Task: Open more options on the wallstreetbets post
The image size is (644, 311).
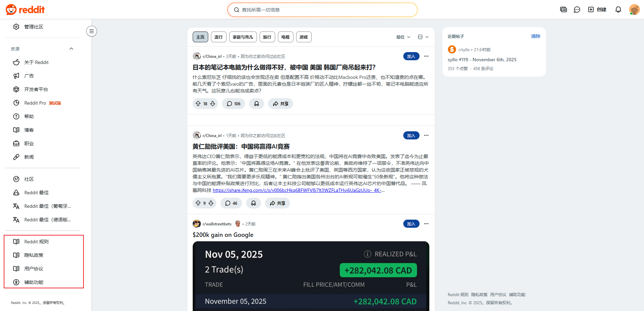Action: [x=426, y=224]
